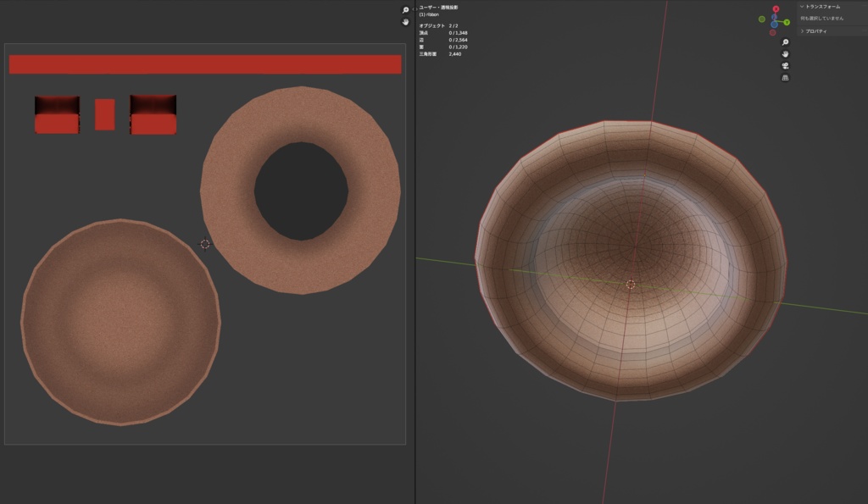
Task: Click the Zoom magnifier icon in the 3D viewport
Action: point(785,42)
